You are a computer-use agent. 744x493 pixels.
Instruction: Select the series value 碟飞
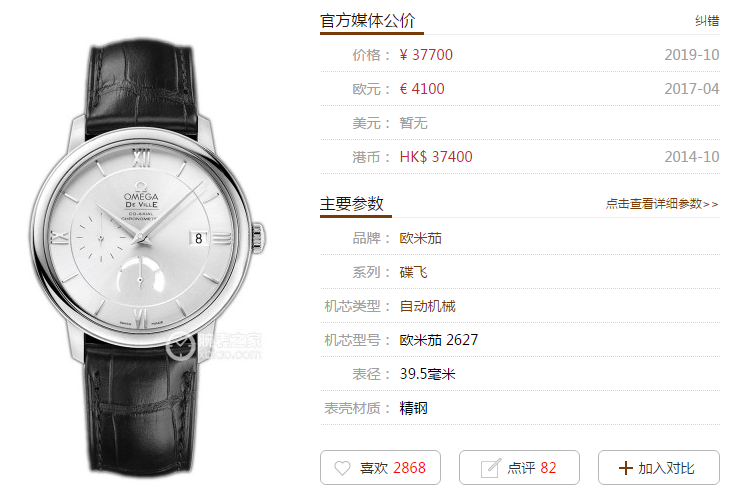(x=413, y=272)
